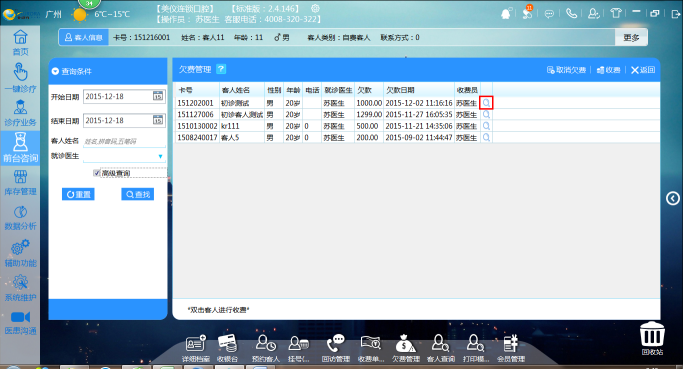Open 会员管理 membership dock icon
The height and width of the screenshot is (369, 683).
coord(511,348)
